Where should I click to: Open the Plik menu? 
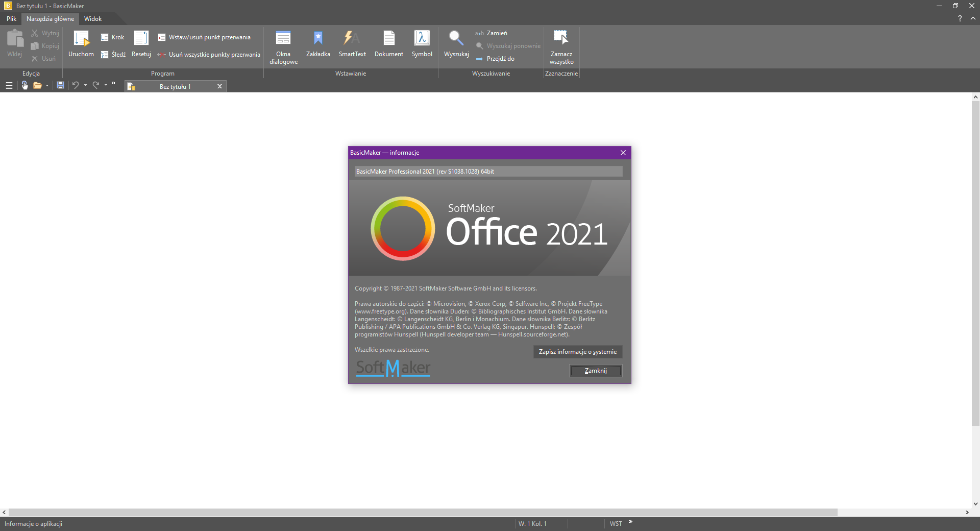[x=11, y=19]
